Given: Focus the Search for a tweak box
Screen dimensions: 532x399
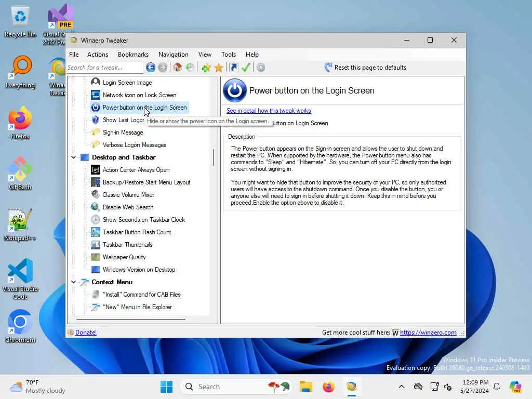Looking at the screenshot, I should [x=105, y=68].
